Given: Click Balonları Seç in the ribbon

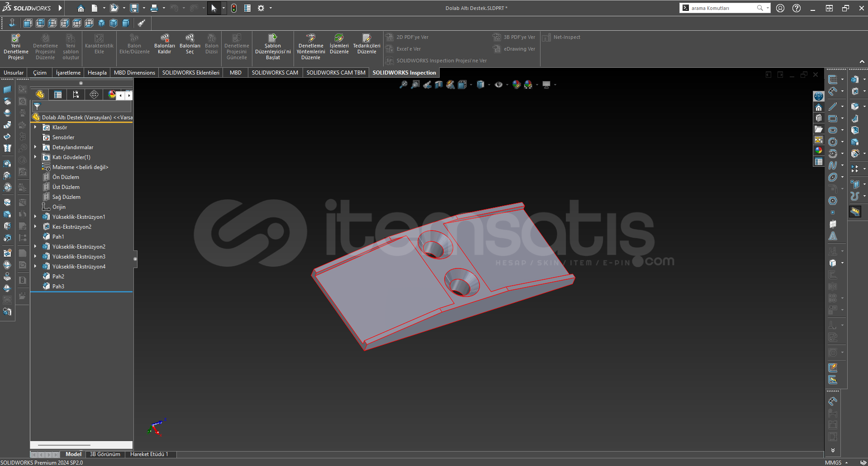Looking at the screenshot, I should pos(190,44).
